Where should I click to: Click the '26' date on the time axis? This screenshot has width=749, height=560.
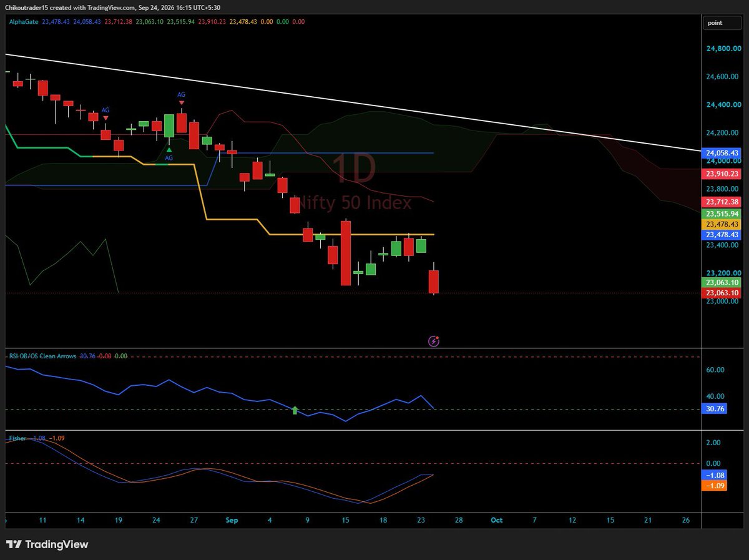[686, 520]
